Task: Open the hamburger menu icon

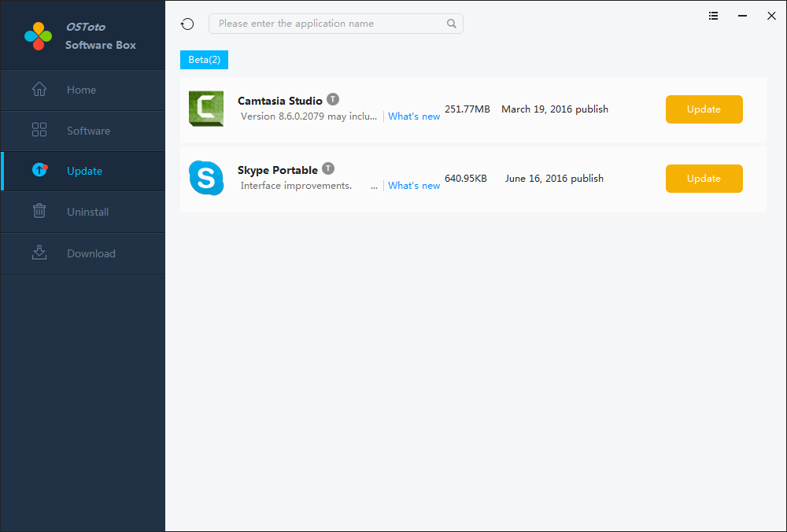Action: (x=713, y=16)
